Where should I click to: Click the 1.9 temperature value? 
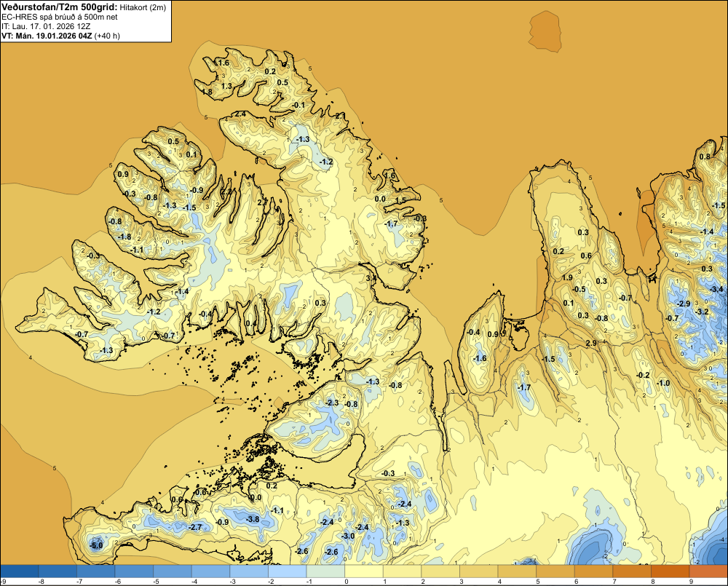point(567,277)
